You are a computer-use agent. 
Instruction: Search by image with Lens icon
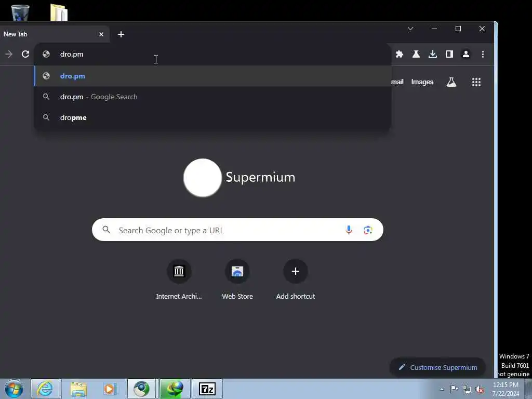coord(368,230)
